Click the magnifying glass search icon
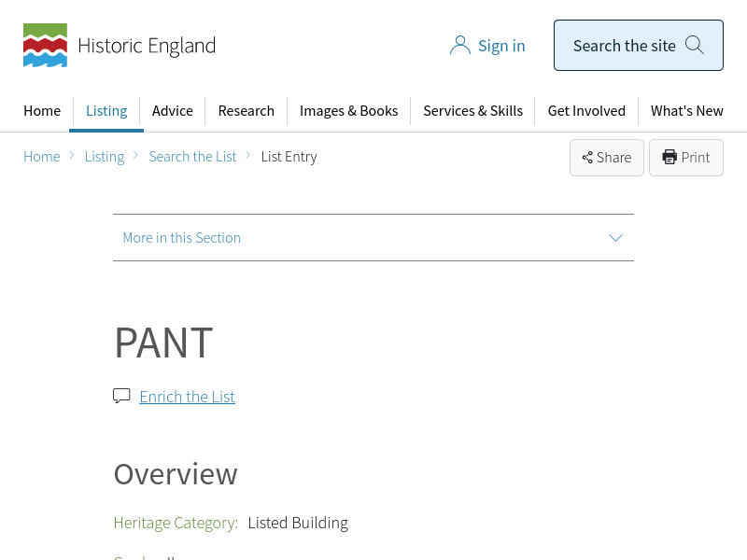Screen dimensions: 747x560 click(x=695, y=45)
